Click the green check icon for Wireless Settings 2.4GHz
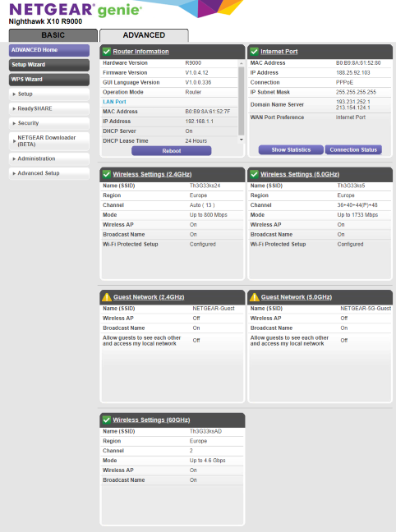This screenshot has height=532, width=396. point(107,174)
